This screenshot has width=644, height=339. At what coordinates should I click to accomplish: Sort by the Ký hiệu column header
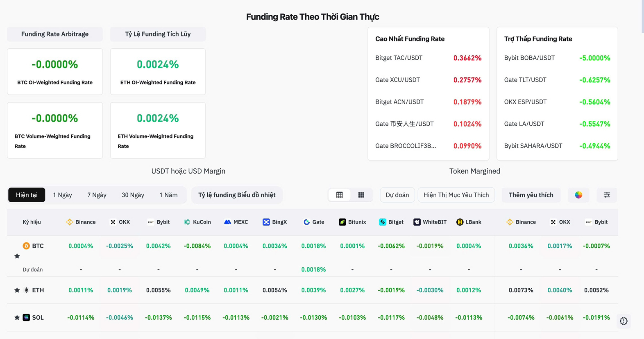click(32, 222)
